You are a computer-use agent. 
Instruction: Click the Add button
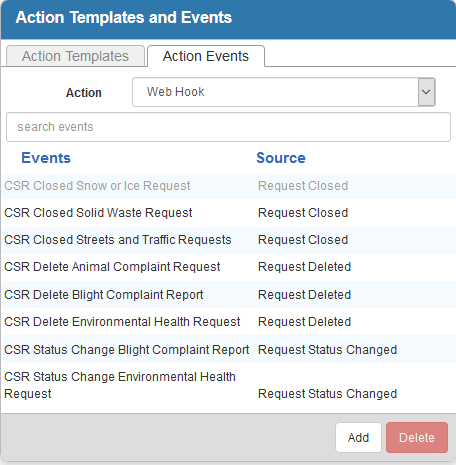[x=358, y=437]
